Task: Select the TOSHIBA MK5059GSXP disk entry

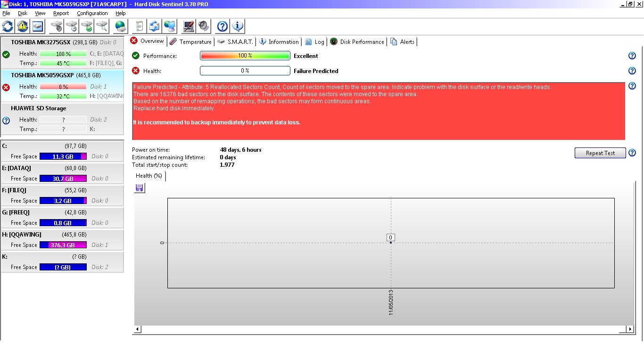Action: pyautogui.click(x=62, y=85)
